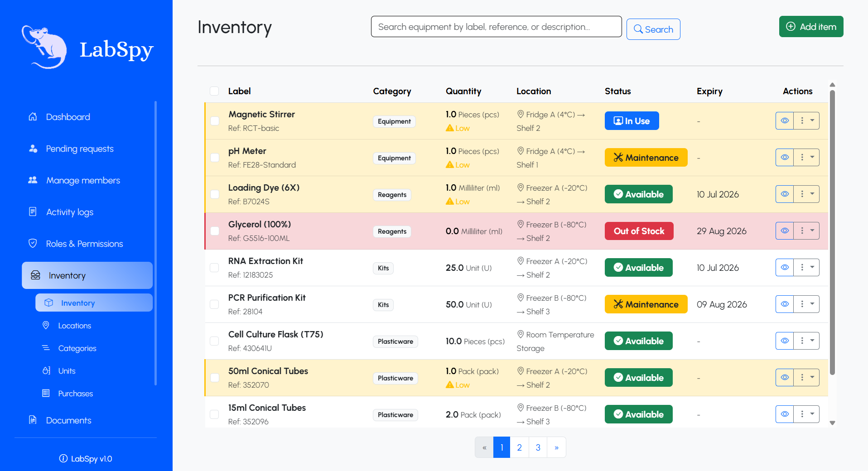The image size is (868, 471).
Task: Click the table scroll-down arrow
Action: (832, 423)
